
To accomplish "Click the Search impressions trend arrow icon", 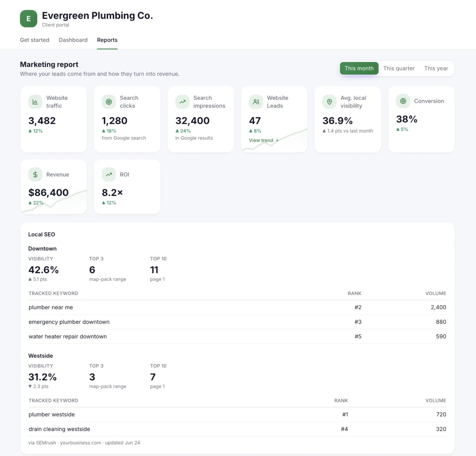I will coord(182,102).
